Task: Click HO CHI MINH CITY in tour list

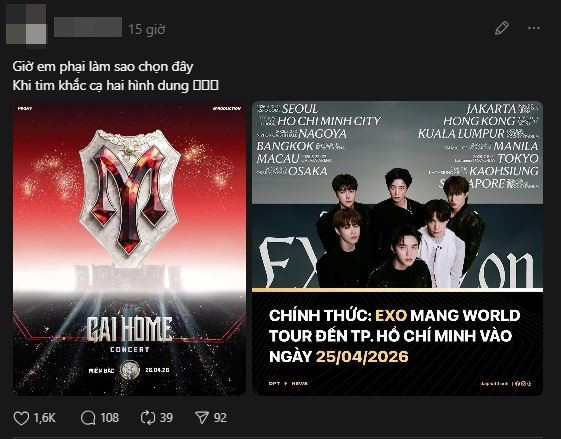Action: (329, 121)
